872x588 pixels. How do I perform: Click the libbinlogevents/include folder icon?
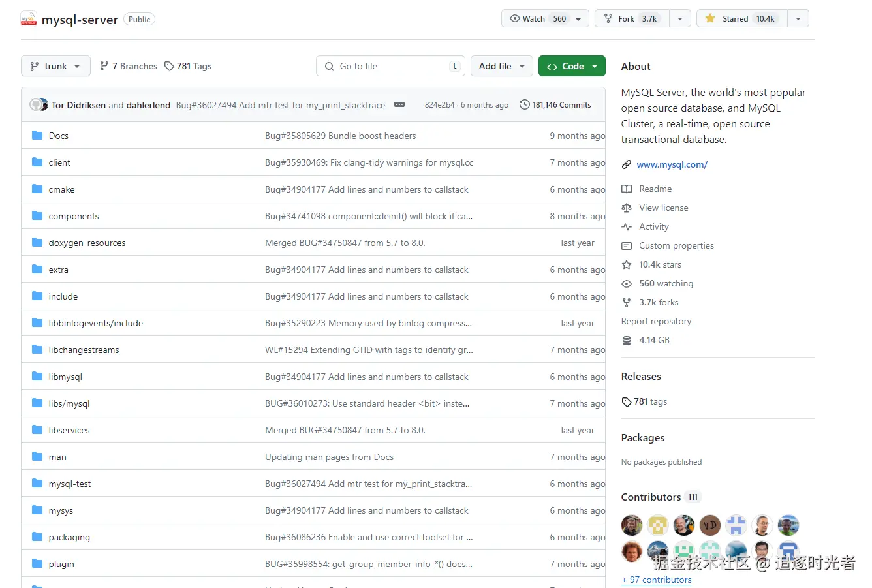[37, 322]
